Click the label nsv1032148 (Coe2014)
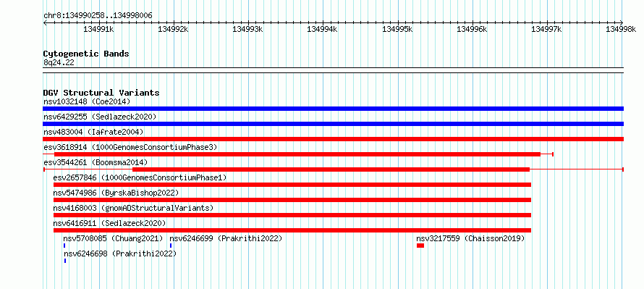644x289 pixels. pyautogui.click(x=87, y=101)
